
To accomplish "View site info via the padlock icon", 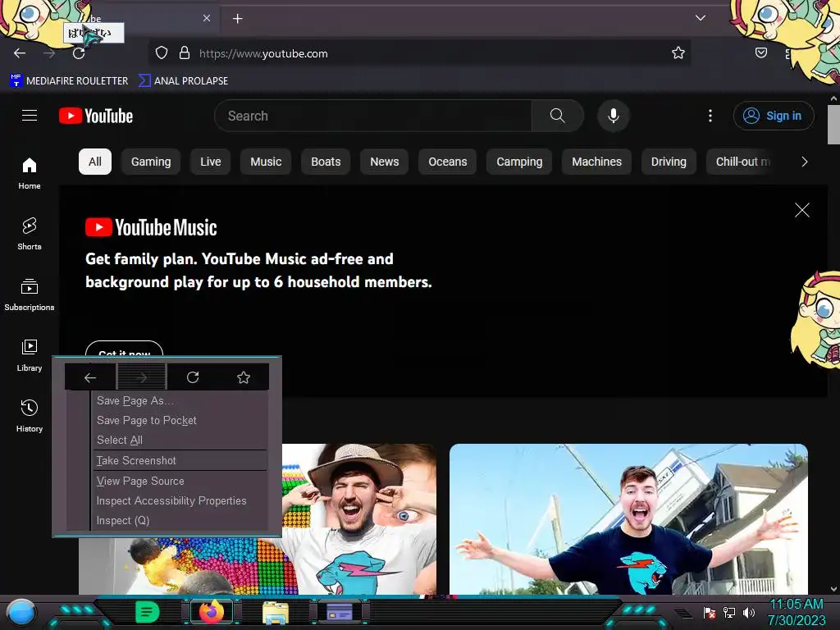I will click(185, 53).
